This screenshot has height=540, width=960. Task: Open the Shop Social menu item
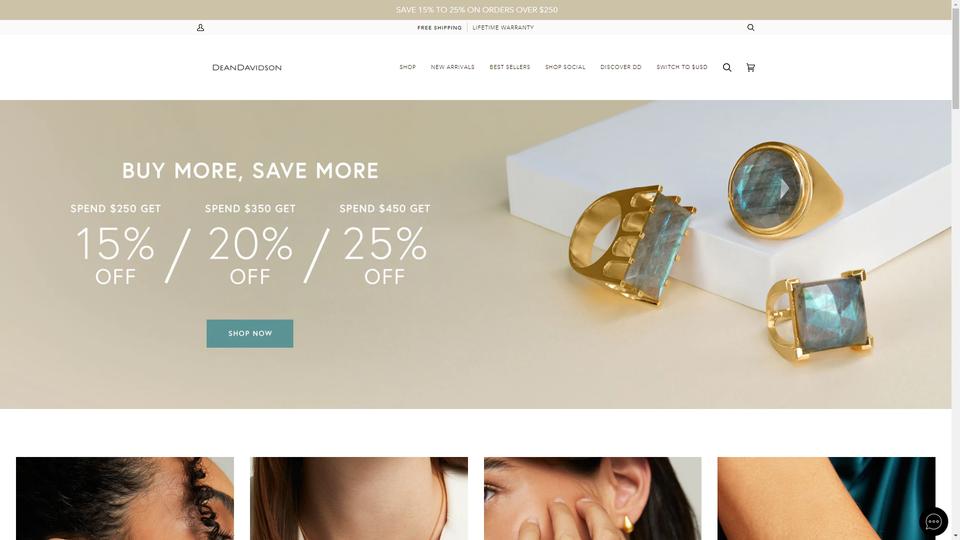565,67
